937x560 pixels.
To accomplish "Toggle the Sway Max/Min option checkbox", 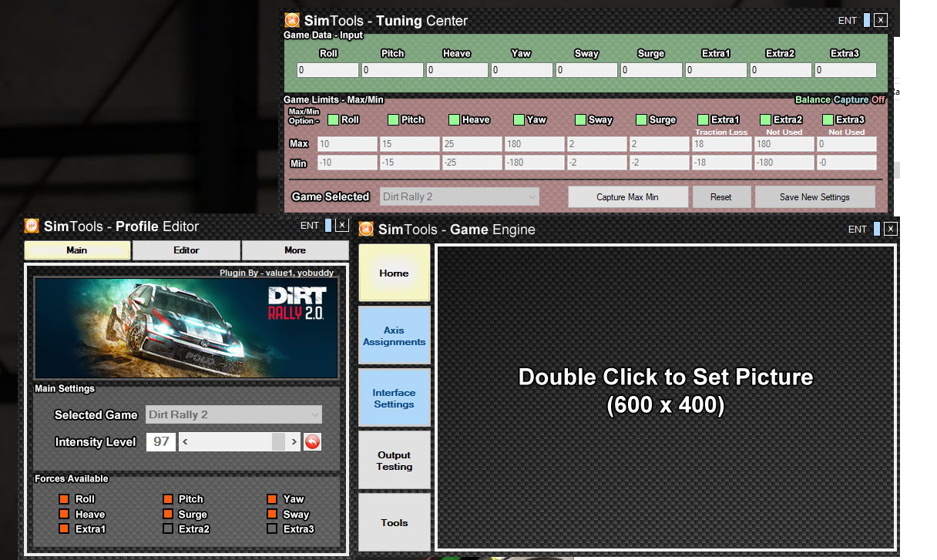I will 580,119.
